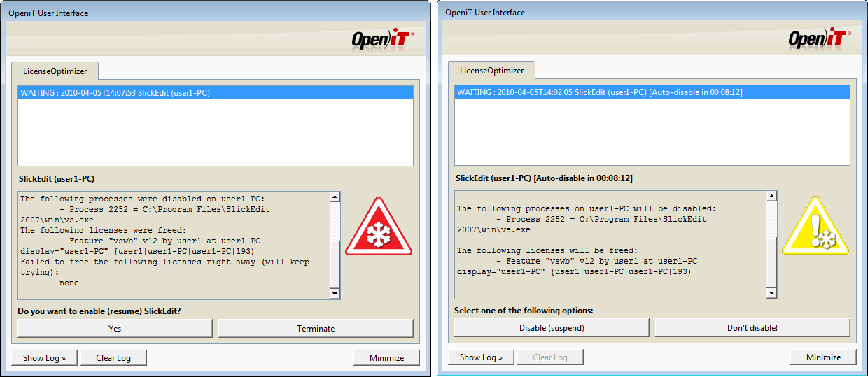Open the LicenseOptimizer tab in left window
The image size is (868, 377).
(x=54, y=71)
